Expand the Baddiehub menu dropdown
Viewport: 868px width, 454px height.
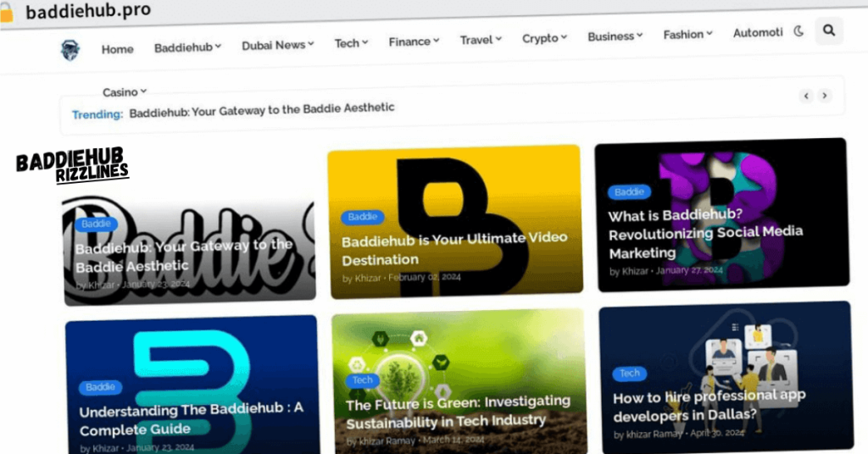187,47
